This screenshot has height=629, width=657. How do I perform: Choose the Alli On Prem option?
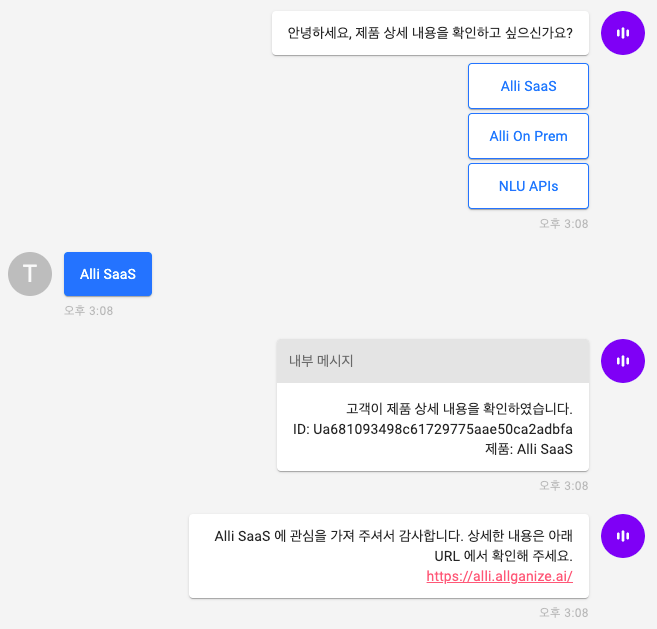(528, 136)
